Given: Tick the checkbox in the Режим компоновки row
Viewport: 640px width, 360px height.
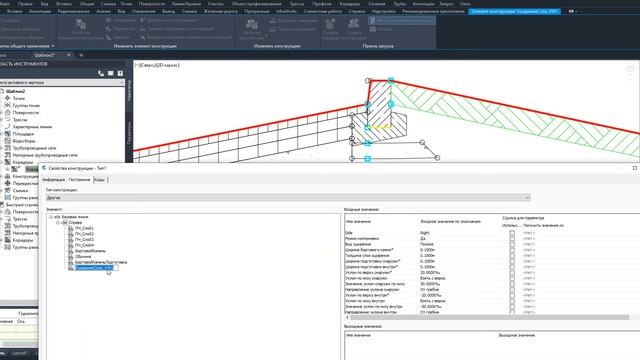Looking at the screenshot, I should [512, 238].
